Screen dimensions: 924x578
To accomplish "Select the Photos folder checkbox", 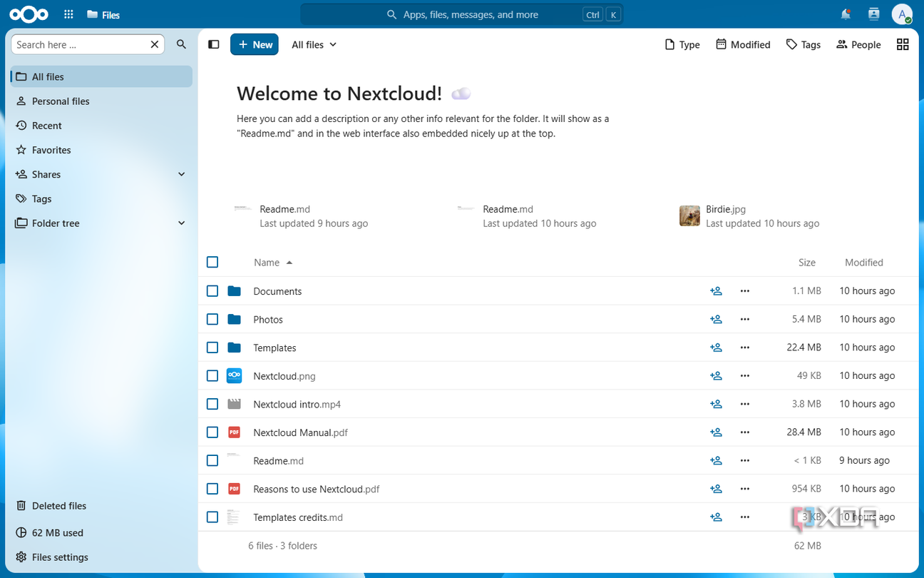I will pyautogui.click(x=212, y=319).
